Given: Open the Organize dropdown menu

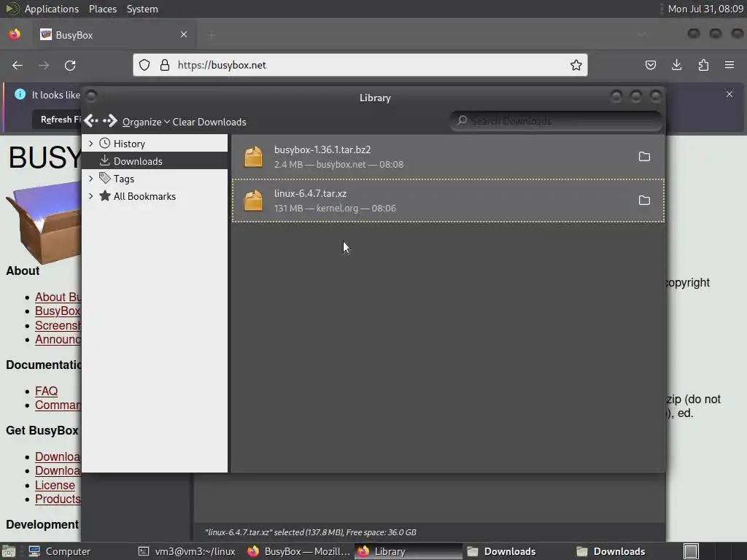Looking at the screenshot, I should point(146,122).
